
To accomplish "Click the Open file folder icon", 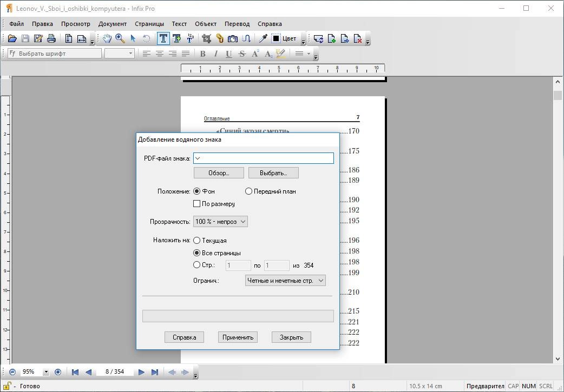I will [x=12, y=38].
